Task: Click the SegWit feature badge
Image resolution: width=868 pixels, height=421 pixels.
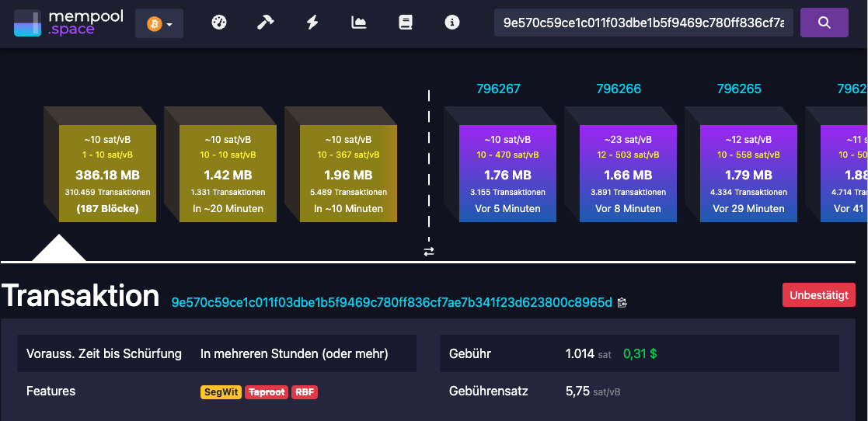Action: pyautogui.click(x=221, y=392)
